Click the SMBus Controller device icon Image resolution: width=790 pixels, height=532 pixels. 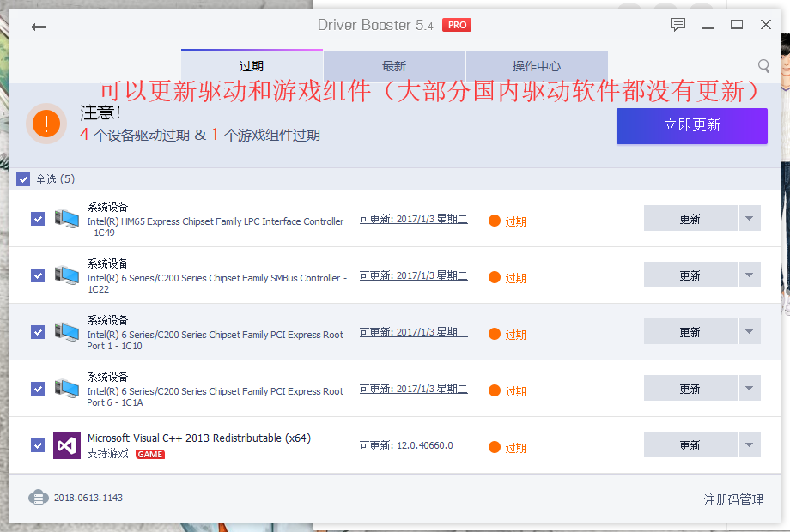(x=67, y=275)
